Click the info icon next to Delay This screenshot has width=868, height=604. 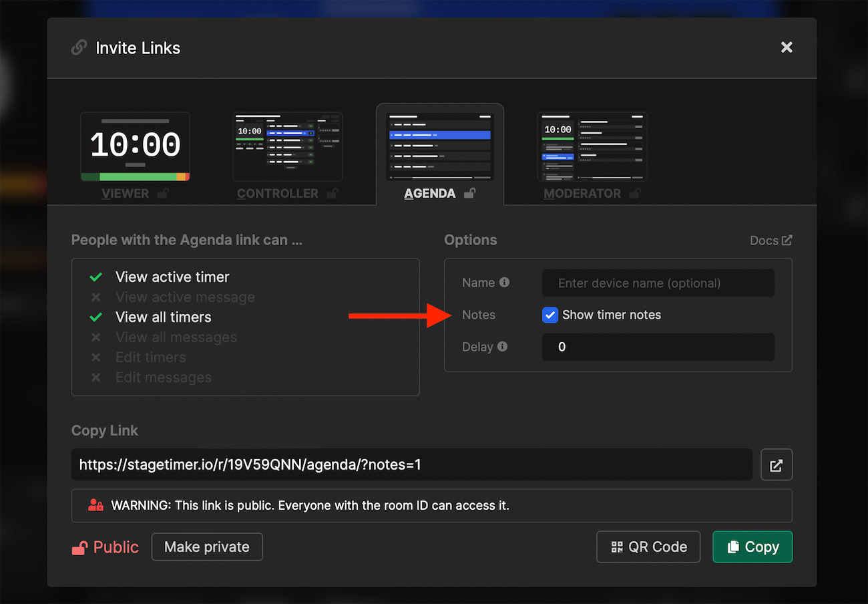(502, 347)
